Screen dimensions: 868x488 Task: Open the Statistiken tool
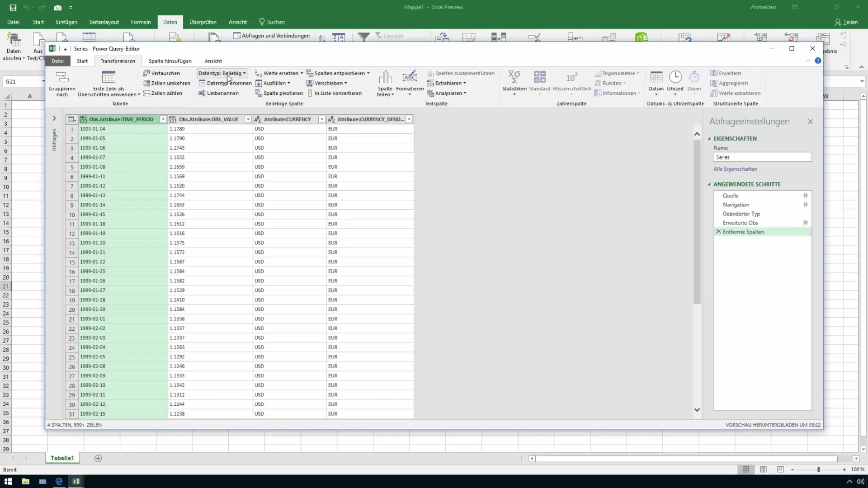click(514, 83)
